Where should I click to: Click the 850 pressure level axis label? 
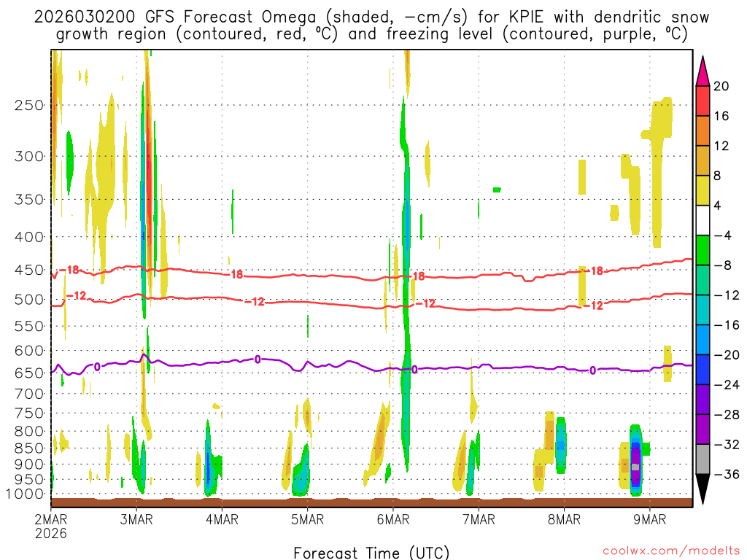(29, 447)
